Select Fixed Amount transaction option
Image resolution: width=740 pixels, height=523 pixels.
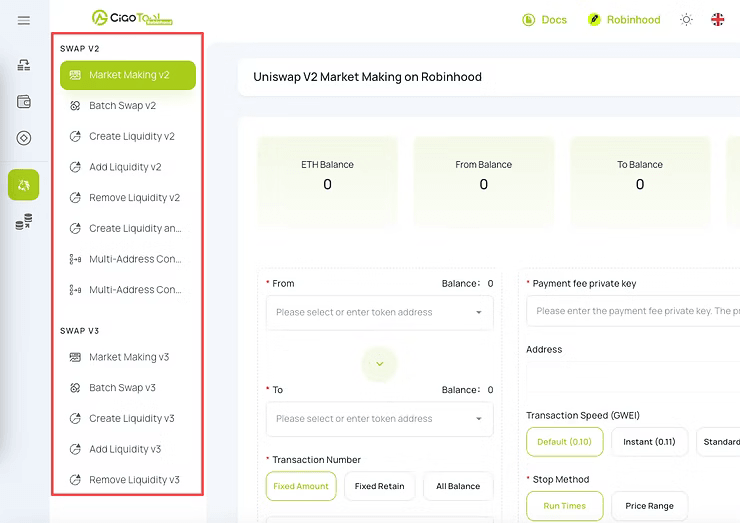pyautogui.click(x=301, y=486)
